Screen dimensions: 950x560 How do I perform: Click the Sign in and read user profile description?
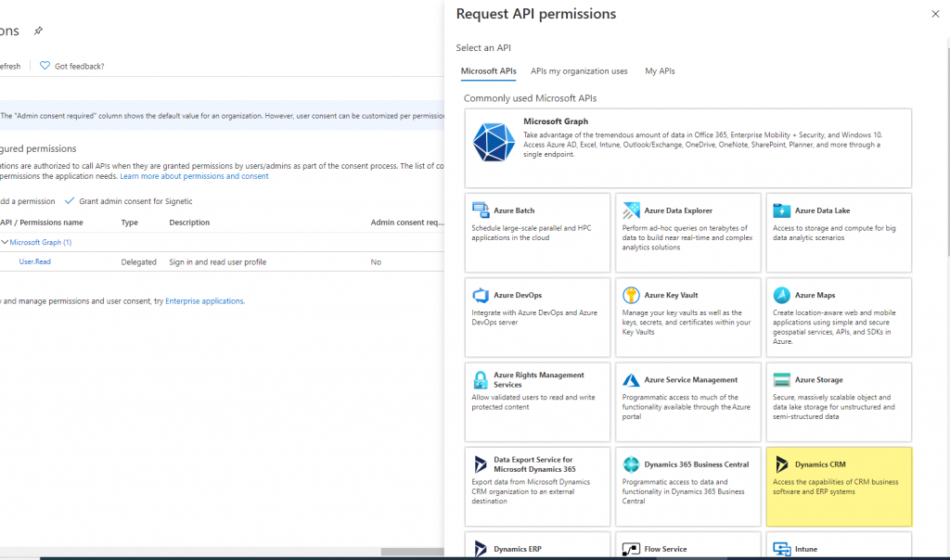point(217,262)
